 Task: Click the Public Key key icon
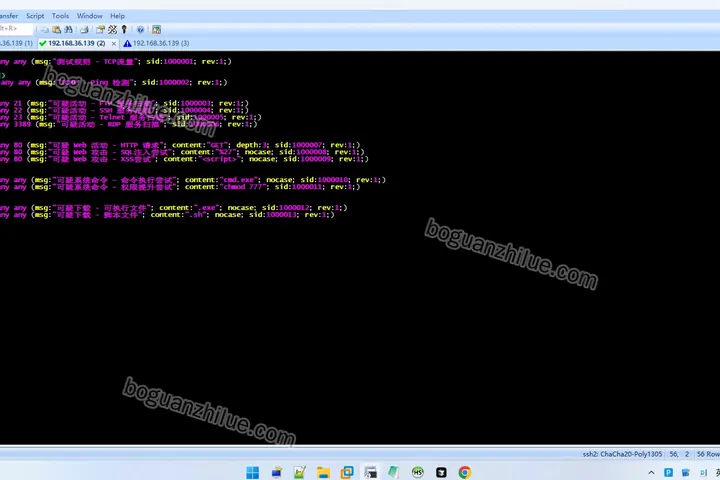click(124, 29)
